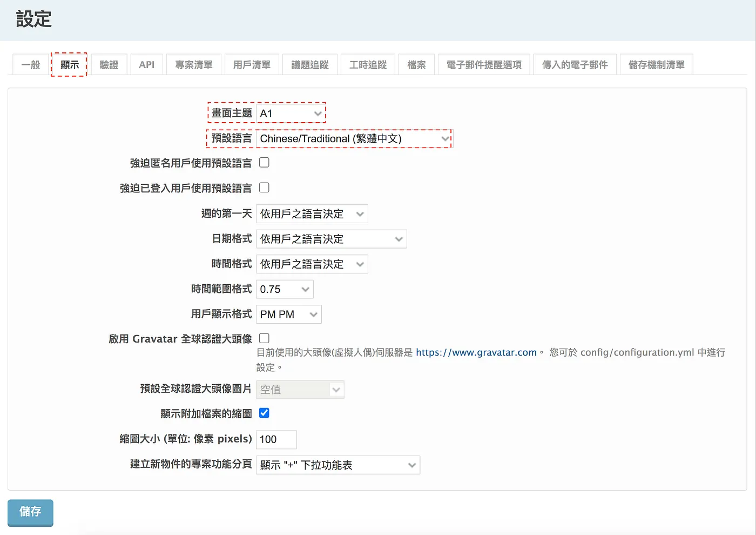Expand the 預設語言 language dropdown

(354, 139)
